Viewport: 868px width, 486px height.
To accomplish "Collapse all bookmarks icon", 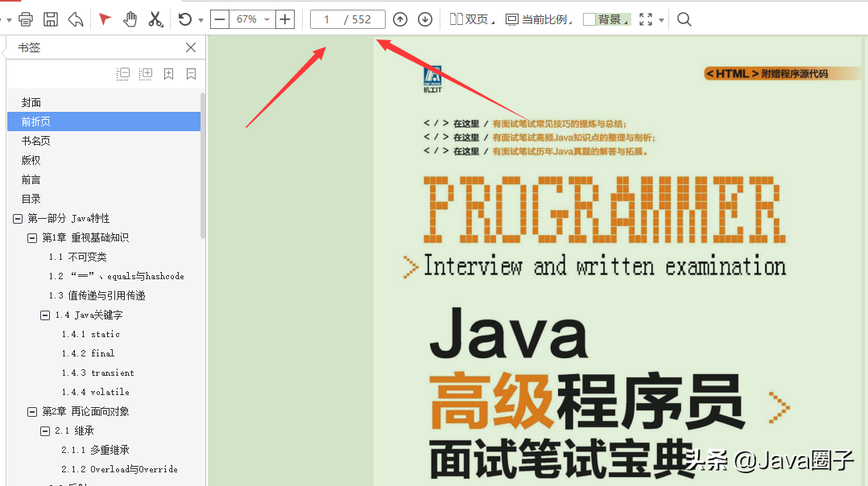I will coord(123,74).
